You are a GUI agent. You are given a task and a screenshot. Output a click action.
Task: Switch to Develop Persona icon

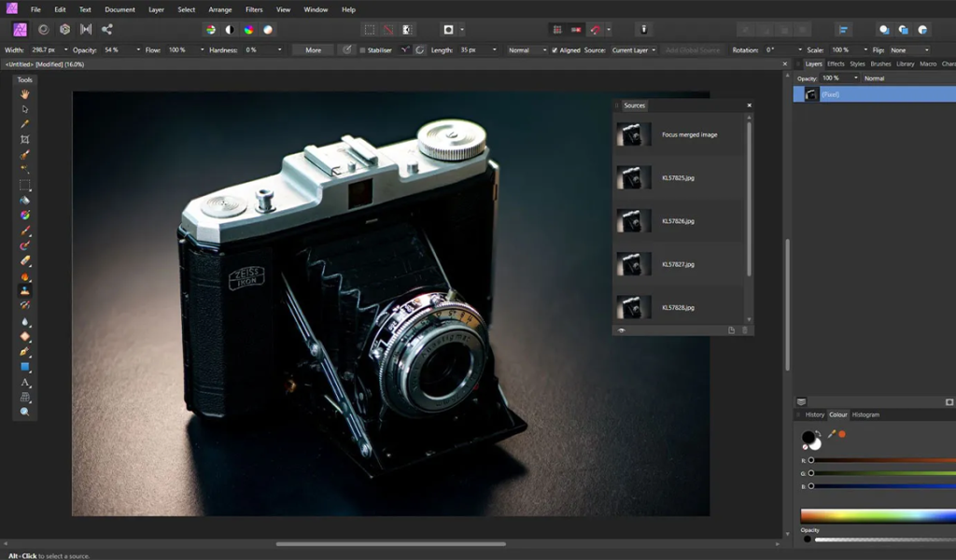click(x=64, y=29)
